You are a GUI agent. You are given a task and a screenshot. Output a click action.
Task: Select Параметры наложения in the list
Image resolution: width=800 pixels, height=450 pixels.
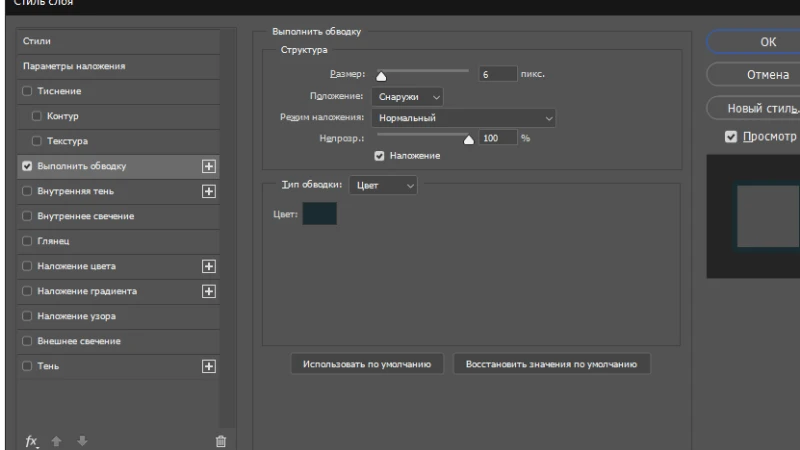[x=118, y=66]
